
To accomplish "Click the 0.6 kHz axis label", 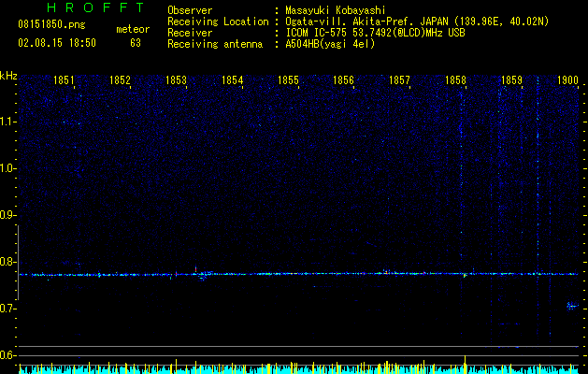I will click(7, 355).
